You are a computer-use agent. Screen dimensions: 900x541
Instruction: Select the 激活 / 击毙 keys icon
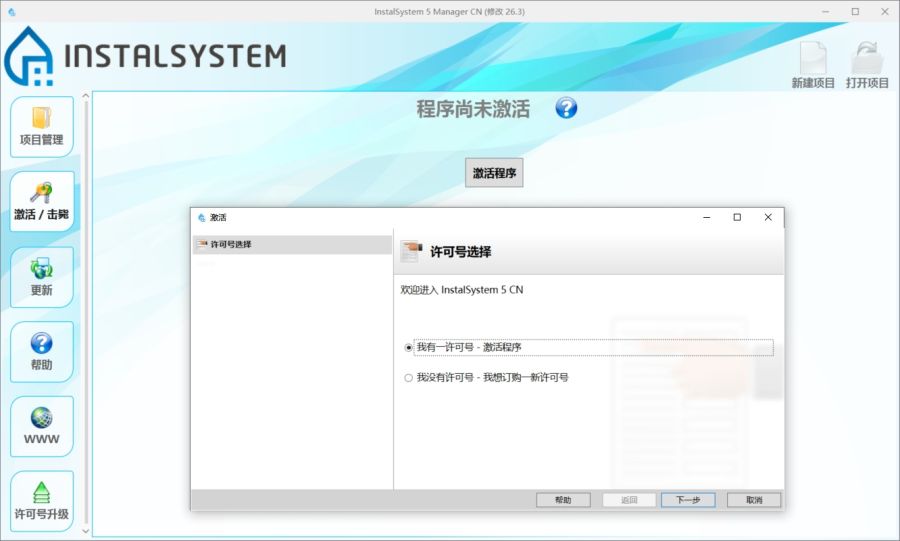pyautogui.click(x=41, y=201)
